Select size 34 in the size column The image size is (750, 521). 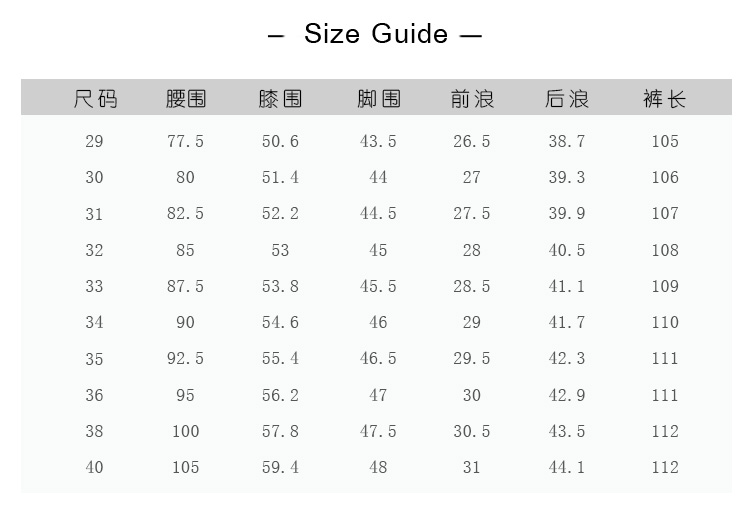tap(94, 322)
